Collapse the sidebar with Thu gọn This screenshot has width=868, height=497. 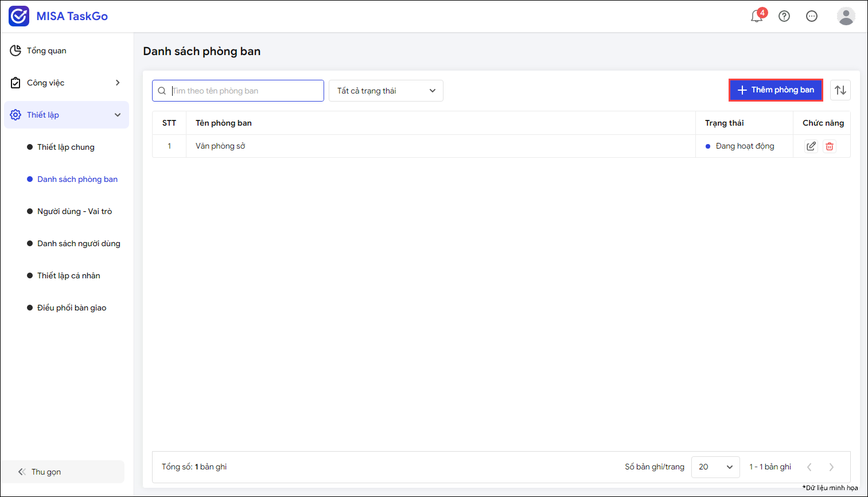click(x=46, y=472)
